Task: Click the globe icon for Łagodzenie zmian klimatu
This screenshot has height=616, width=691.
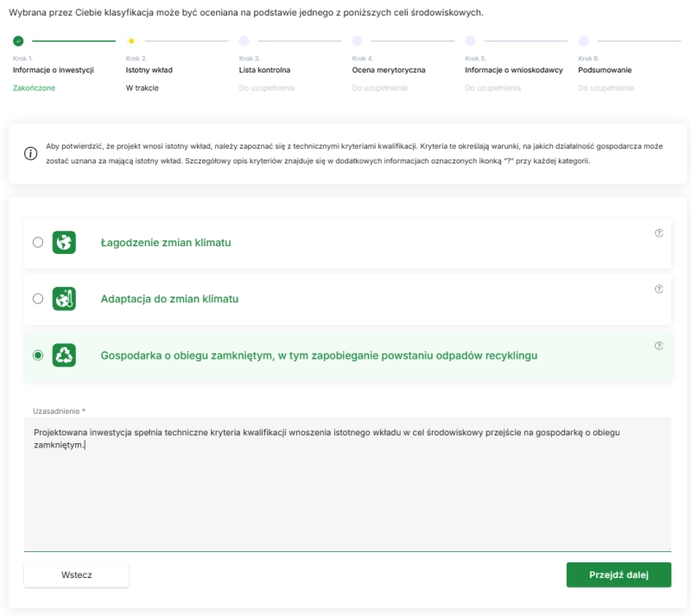Action: coord(64,243)
